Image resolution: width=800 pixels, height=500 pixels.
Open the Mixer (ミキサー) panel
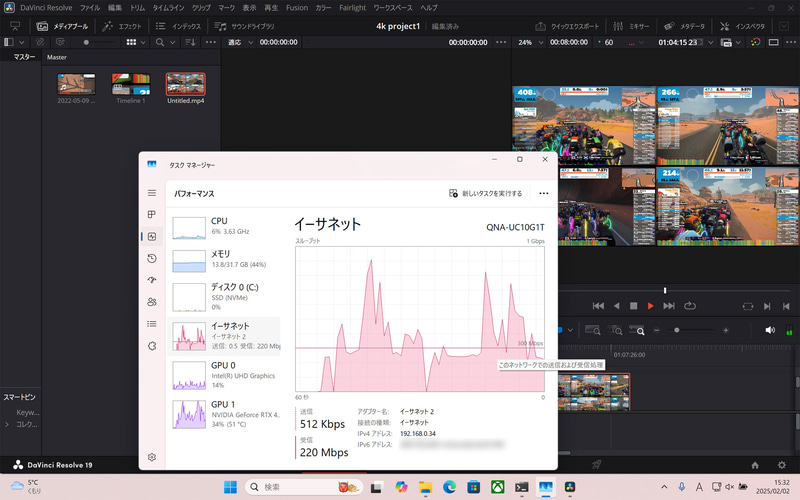pos(631,26)
